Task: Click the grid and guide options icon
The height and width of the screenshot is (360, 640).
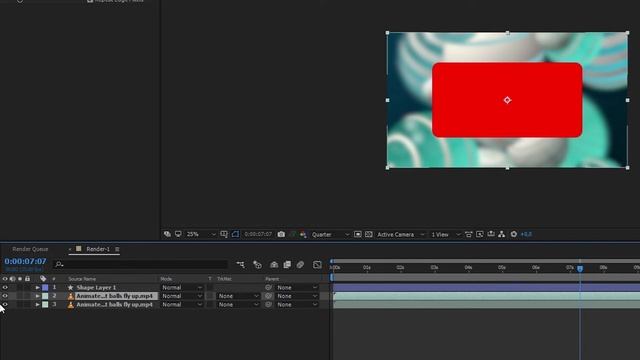Action: click(224, 234)
